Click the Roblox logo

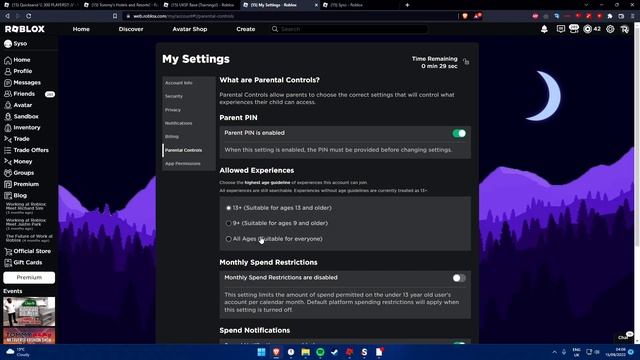tap(25, 29)
